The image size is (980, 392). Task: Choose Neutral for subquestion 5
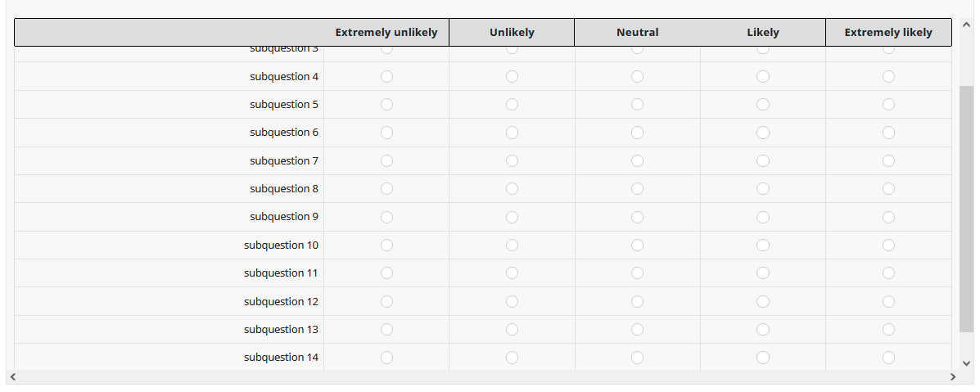click(x=637, y=104)
